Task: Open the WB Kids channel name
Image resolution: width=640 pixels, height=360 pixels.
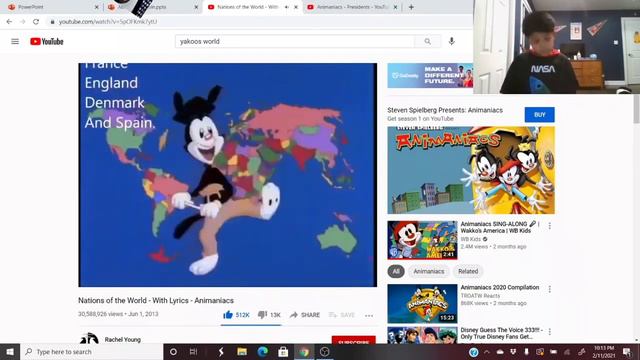Action: [471, 239]
